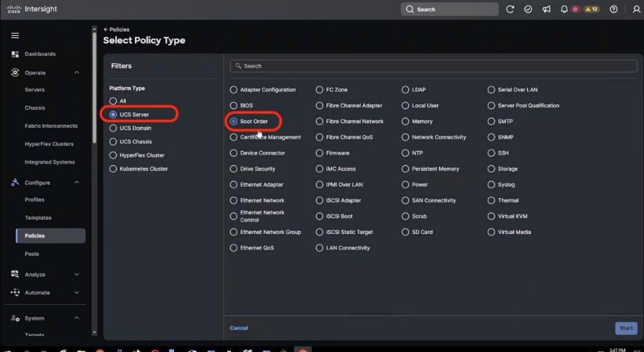Click the Cancel link
The height and width of the screenshot is (352, 644).
(239, 328)
